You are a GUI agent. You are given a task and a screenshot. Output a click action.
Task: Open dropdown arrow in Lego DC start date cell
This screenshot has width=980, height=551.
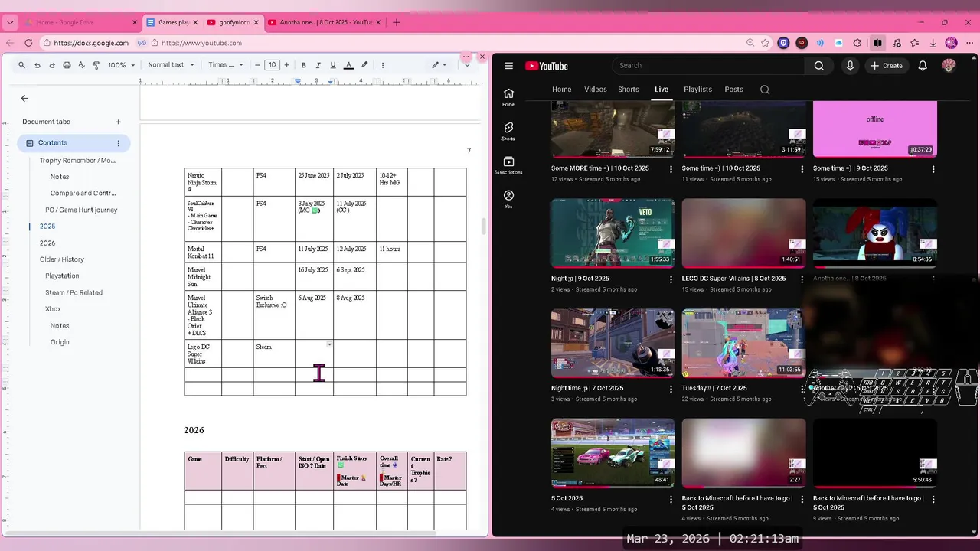coord(329,345)
